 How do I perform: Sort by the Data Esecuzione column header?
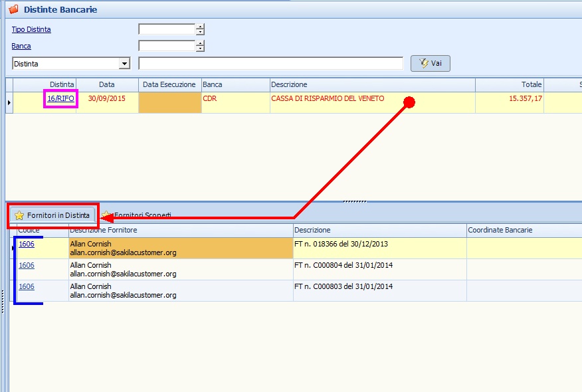(169, 85)
